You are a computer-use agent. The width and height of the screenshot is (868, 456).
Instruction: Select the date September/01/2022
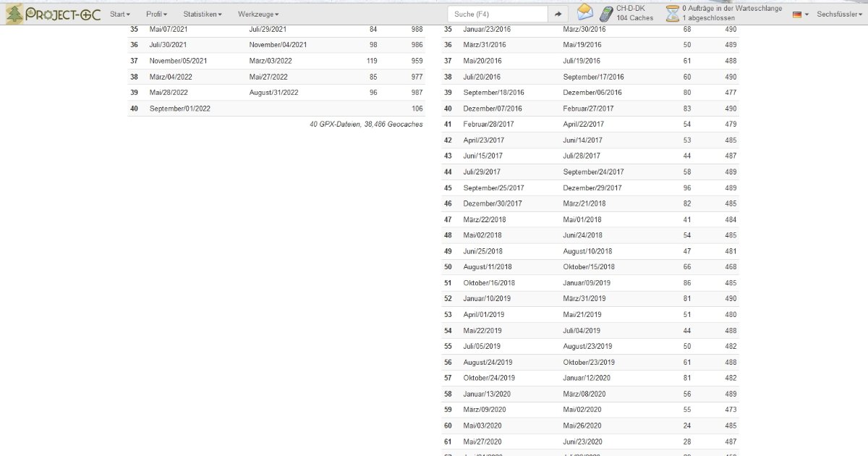click(180, 109)
